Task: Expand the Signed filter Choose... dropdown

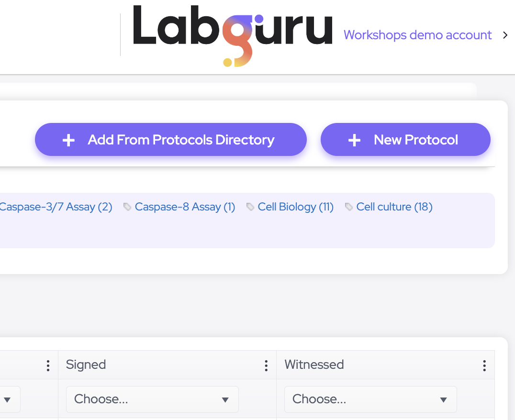Action: 152,399
